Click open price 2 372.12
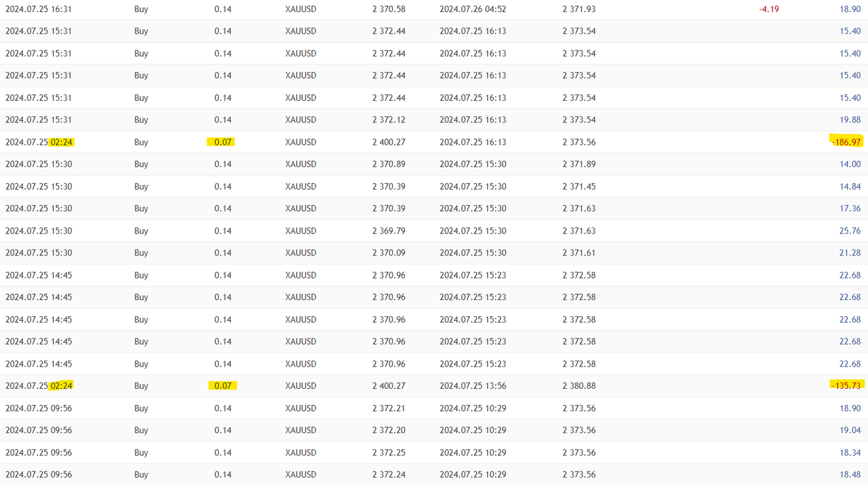This screenshot has height=485, width=868. pos(389,120)
